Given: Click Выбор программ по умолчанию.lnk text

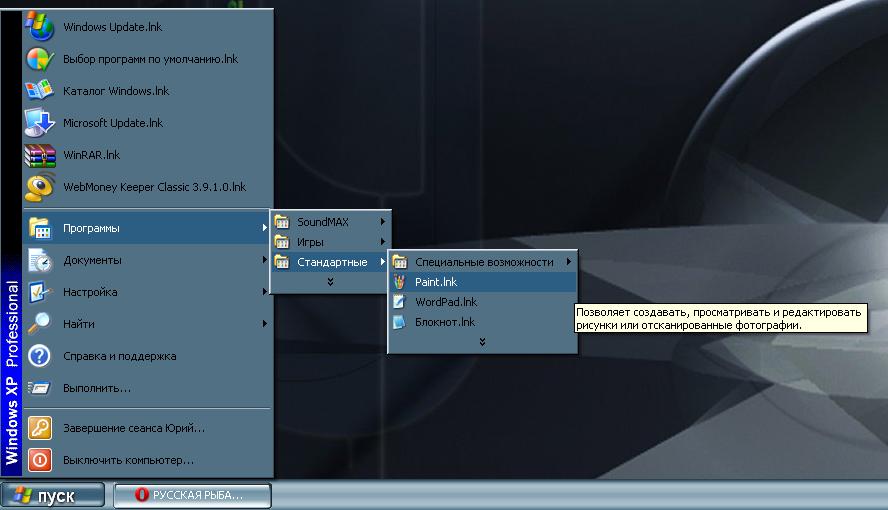Looking at the screenshot, I should tap(151, 59).
